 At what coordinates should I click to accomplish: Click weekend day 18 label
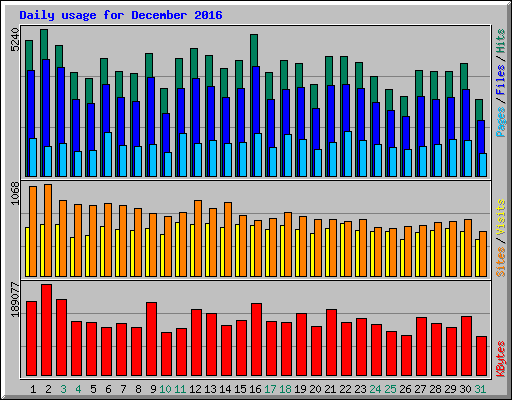285,389
